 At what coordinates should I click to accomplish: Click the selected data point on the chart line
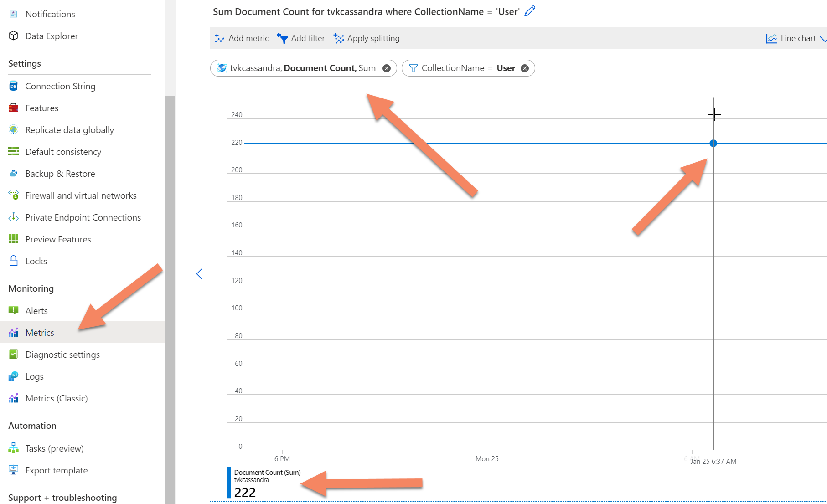tap(713, 143)
